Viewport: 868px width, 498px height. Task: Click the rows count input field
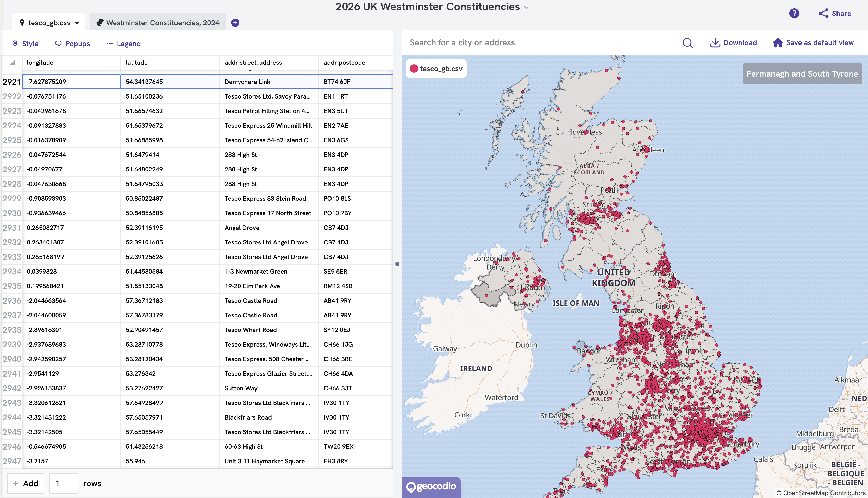click(64, 483)
